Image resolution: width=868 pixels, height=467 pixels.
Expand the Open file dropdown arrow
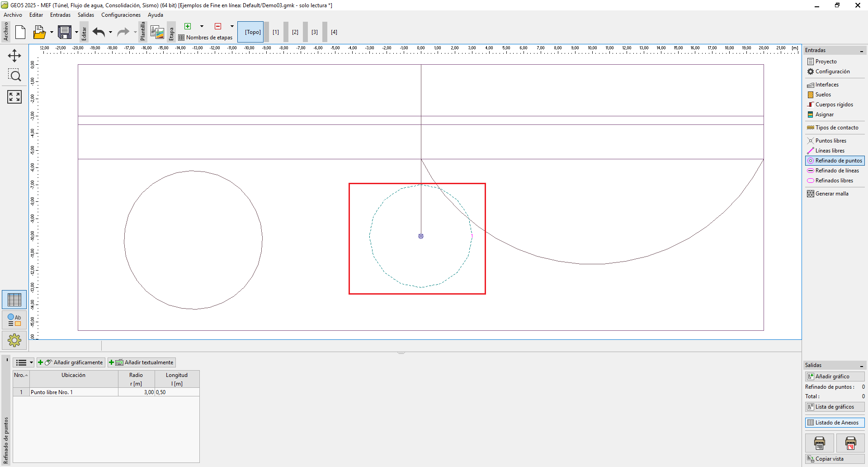point(52,32)
